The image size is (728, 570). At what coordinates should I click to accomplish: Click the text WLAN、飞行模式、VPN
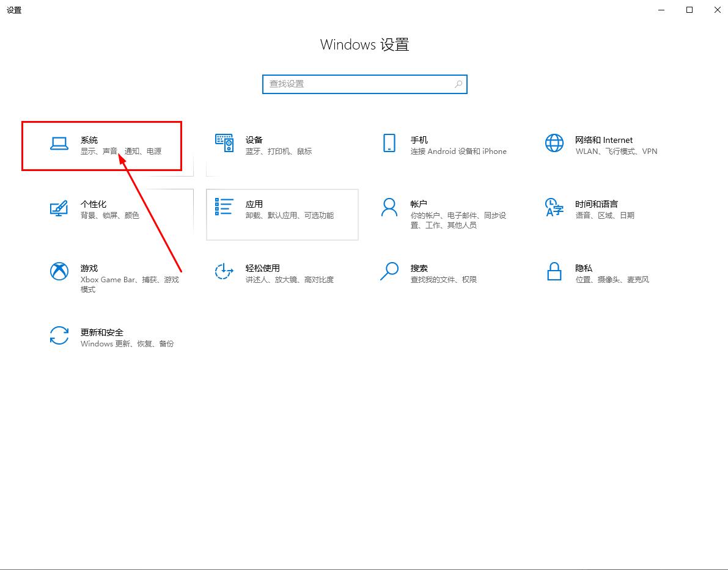616,152
